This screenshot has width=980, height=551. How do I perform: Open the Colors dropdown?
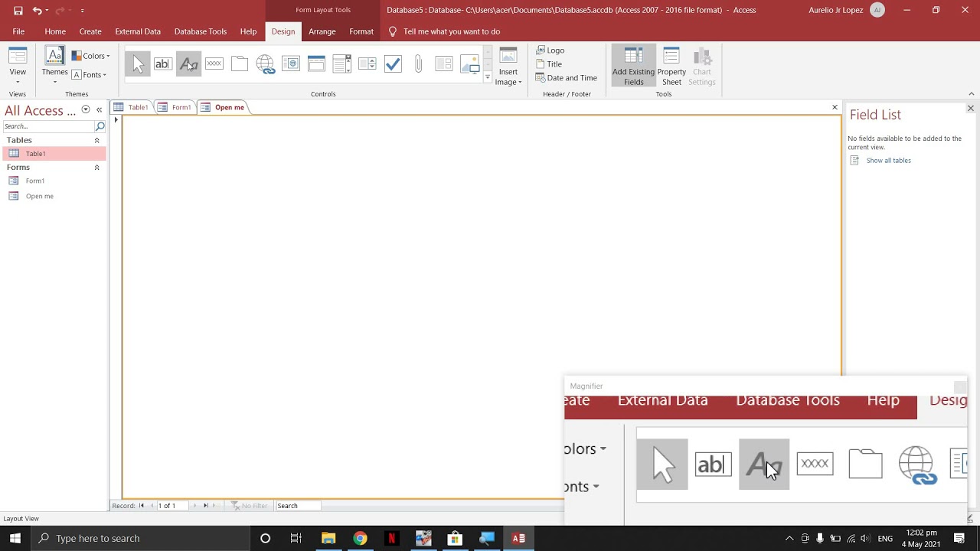click(91, 56)
